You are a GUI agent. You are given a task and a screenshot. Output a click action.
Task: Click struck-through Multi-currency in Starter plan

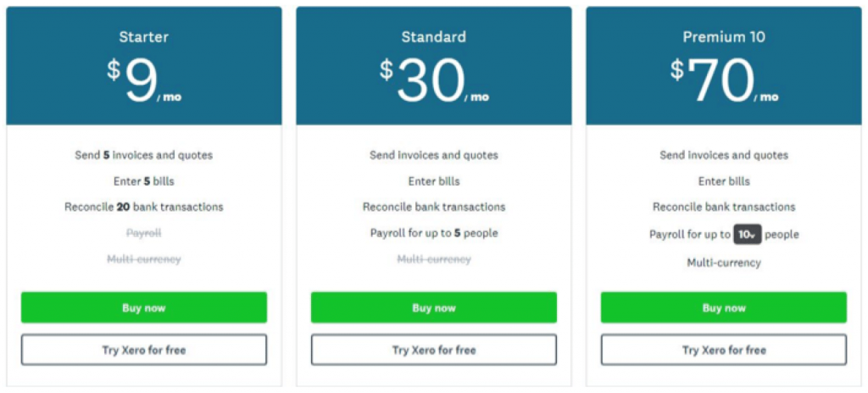144,259
